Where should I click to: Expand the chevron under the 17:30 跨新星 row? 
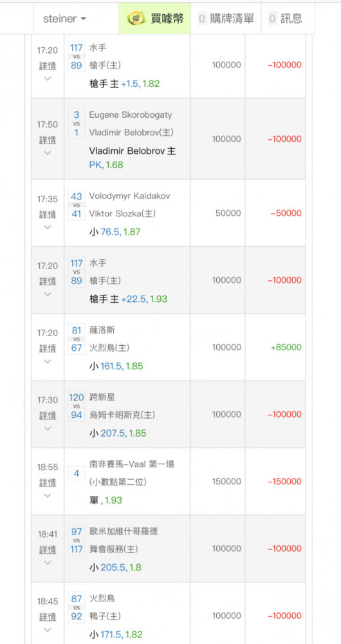48,428
